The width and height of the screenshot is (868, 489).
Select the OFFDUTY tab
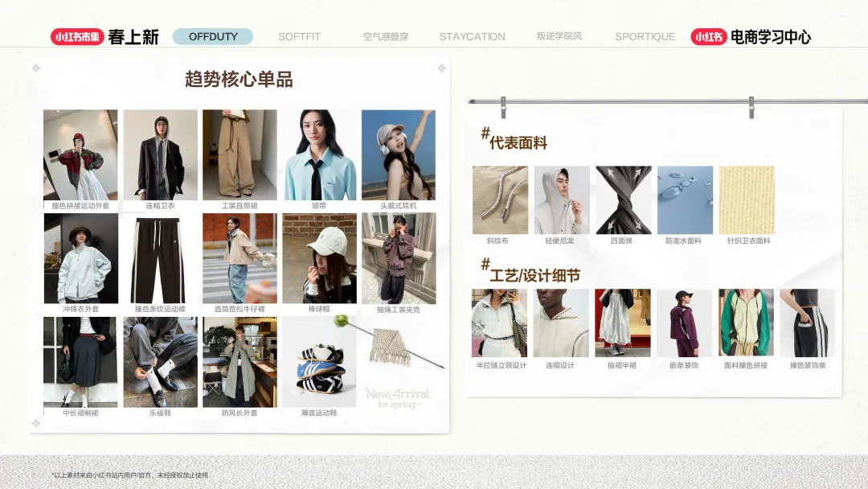click(212, 36)
